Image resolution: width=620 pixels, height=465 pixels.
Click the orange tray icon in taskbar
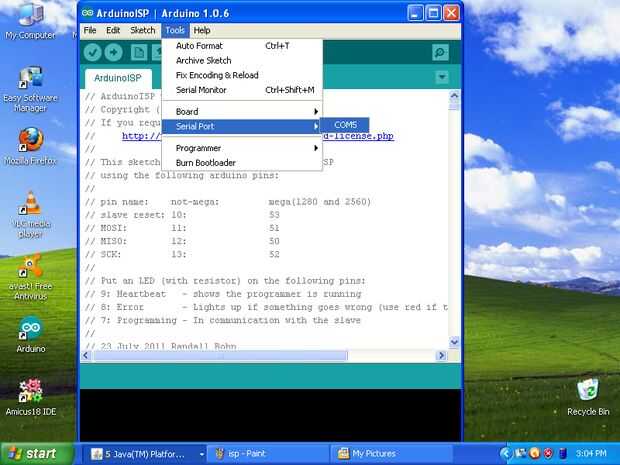[x=534, y=453]
